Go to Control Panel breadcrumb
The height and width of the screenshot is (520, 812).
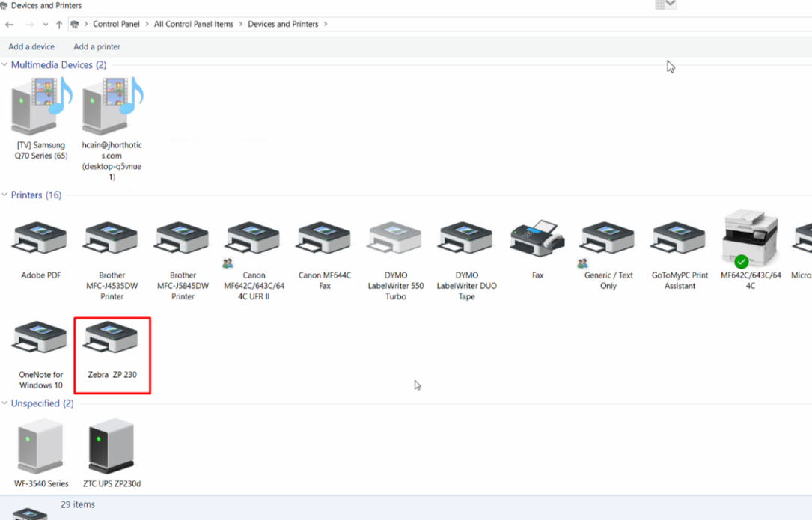click(116, 24)
